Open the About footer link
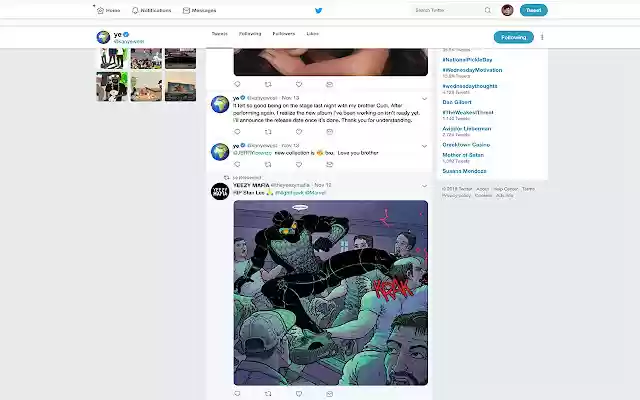The image size is (640, 400). [x=482, y=189]
